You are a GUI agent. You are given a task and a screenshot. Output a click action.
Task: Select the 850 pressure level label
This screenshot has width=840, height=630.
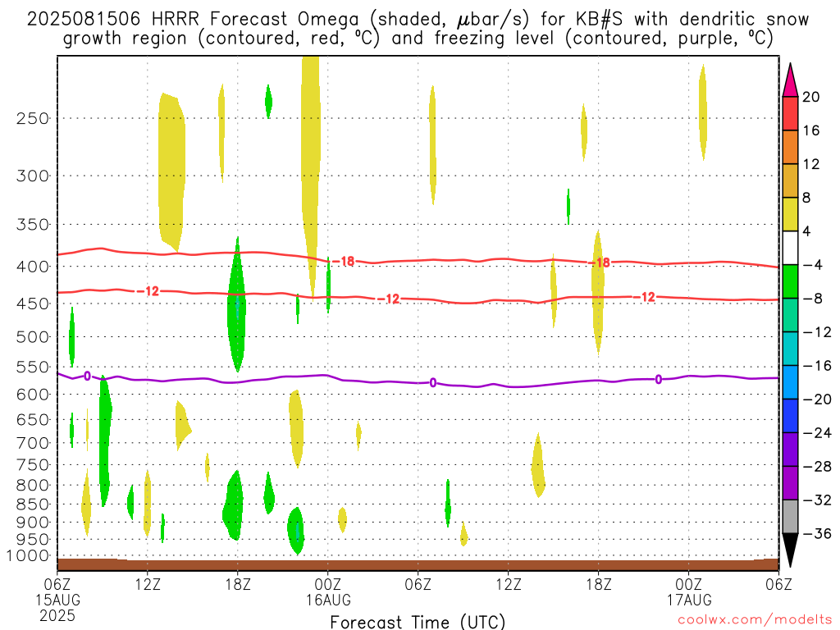[x=33, y=504]
